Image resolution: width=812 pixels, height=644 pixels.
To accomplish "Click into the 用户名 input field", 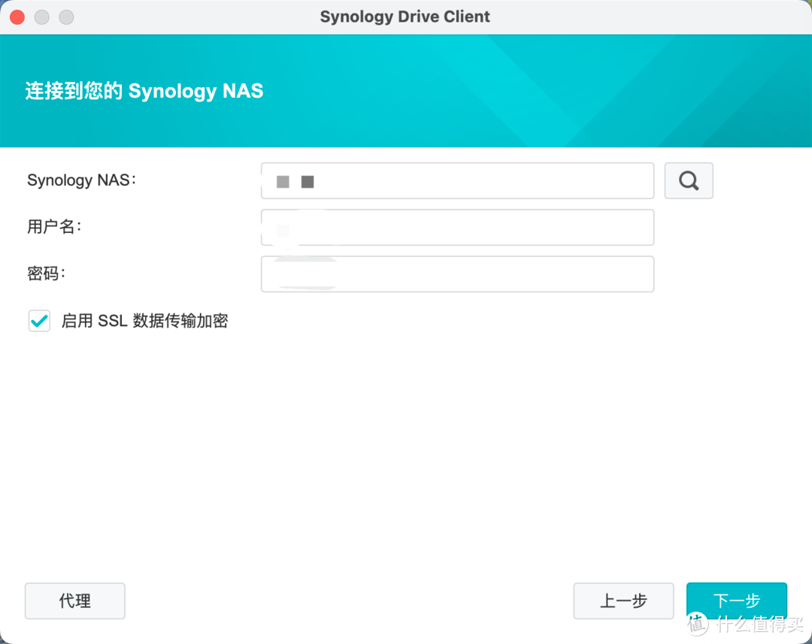I will tap(457, 227).
